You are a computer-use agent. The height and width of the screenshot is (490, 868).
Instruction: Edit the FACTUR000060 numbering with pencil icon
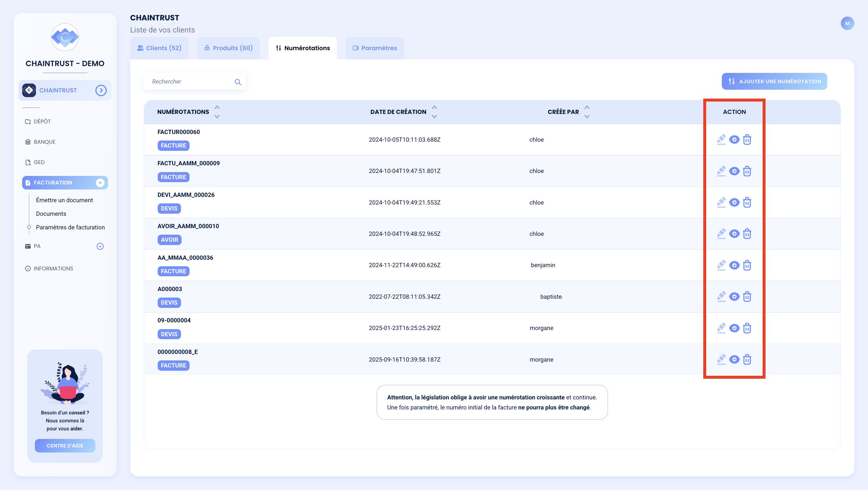coord(721,140)
